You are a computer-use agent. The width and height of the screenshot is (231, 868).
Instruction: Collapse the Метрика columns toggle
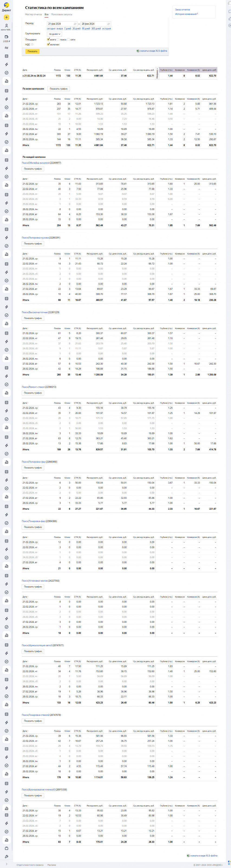pyautogui.click(x=157, y=73)
